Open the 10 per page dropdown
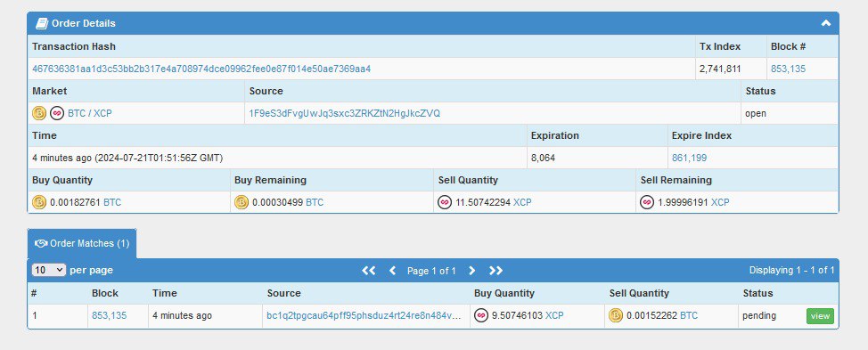 point(49,270)
